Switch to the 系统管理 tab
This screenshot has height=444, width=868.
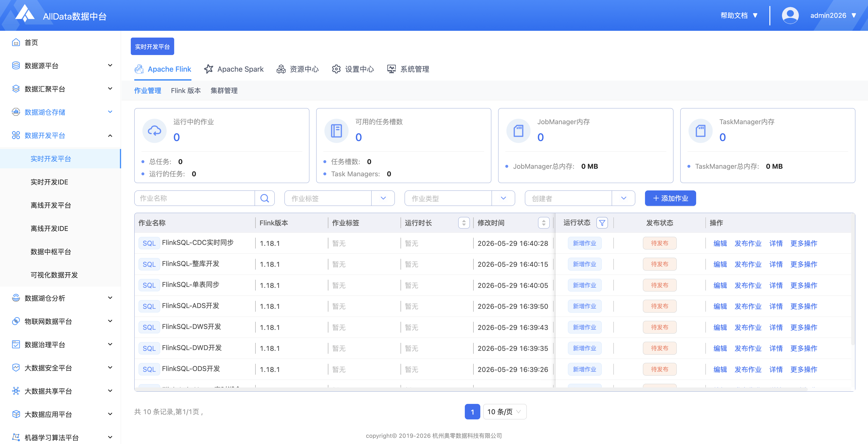pyautogui.click(x=408, y=69)
